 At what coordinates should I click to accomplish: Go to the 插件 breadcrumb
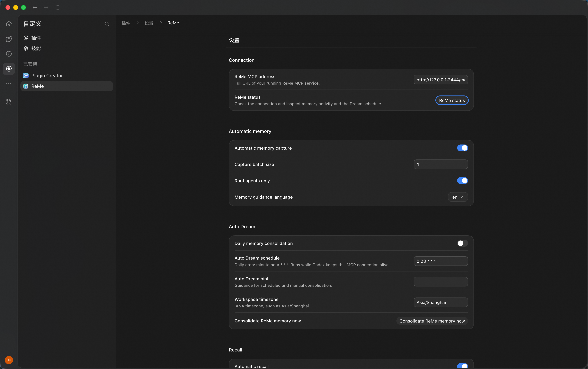point(126,23)
